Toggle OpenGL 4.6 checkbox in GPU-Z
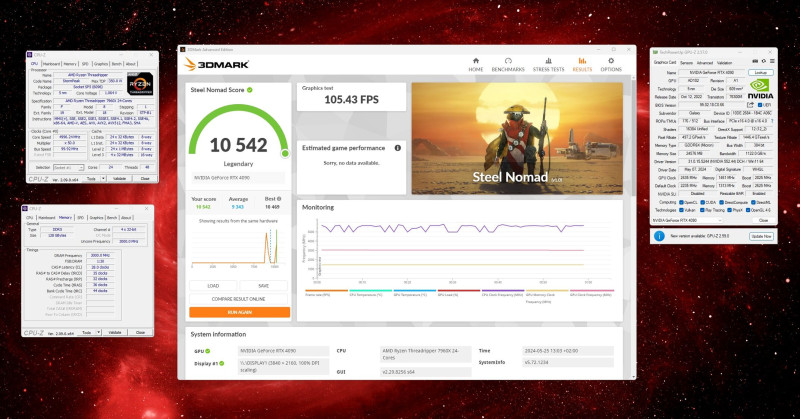Viewport: 800px width, 419px height. click(748, 210)
